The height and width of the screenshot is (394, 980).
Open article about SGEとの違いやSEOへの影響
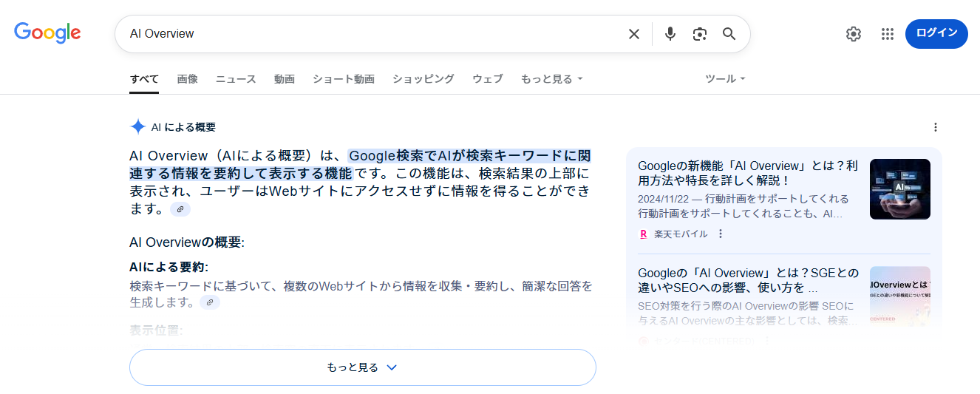pos(748,280)
